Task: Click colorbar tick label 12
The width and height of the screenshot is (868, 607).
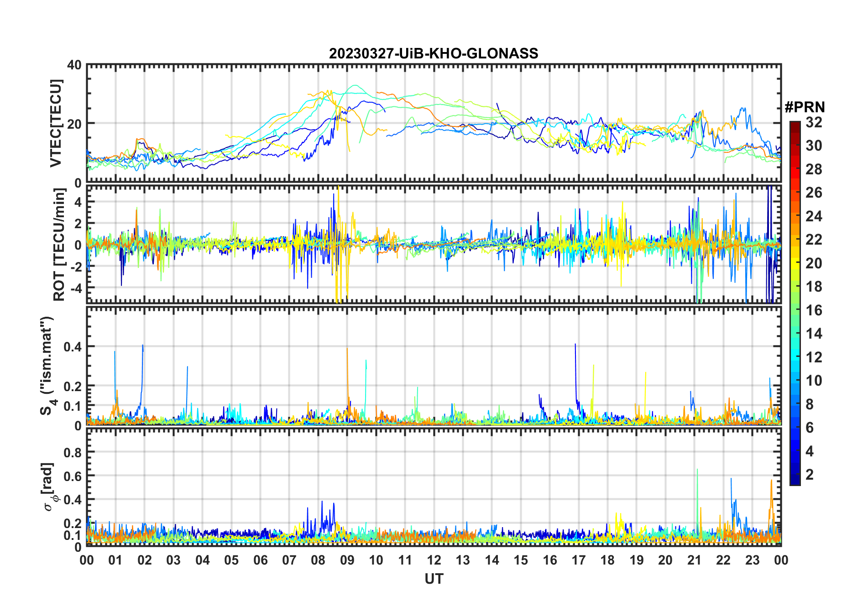Action: (x=814, y=357)
